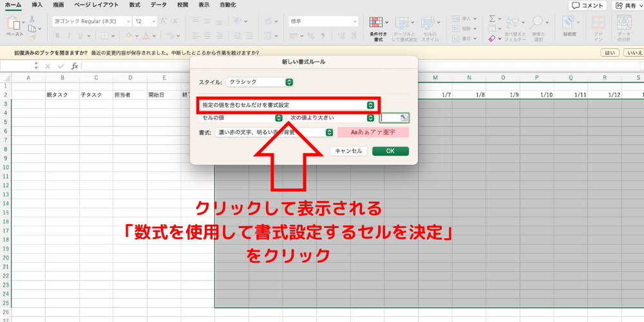Open the number format 標準 dropdown
644x322 pixels.
[x=323, y=21]
